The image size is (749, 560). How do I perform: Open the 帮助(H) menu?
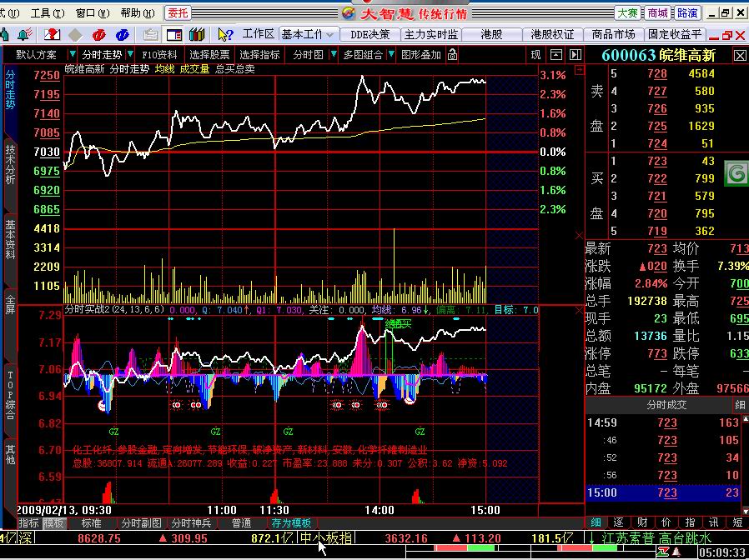coord(138,12)
